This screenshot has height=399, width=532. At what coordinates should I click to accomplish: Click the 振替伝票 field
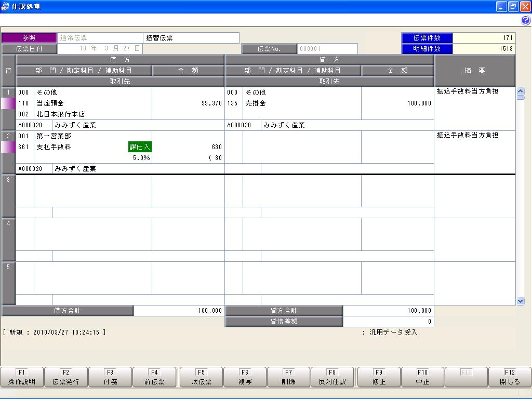click(x=191, y=37)
